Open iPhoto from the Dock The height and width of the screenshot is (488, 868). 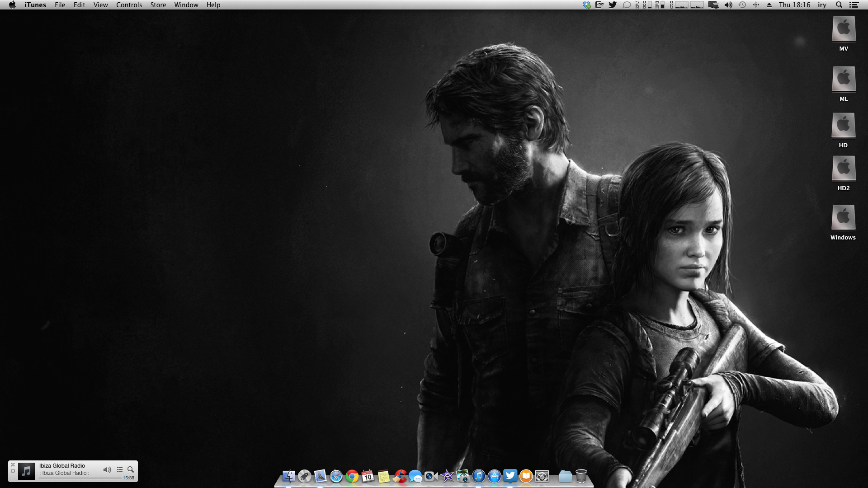[x=462, y=476]
